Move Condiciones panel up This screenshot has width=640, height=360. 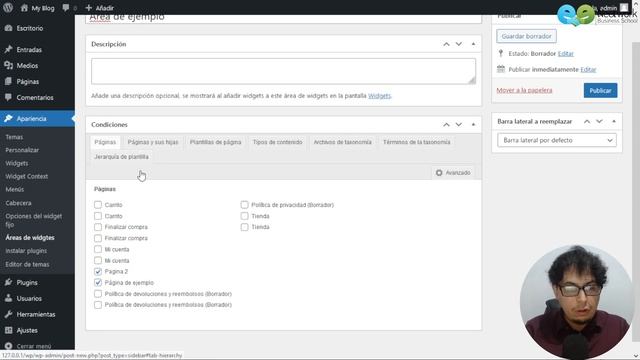coord(446,124)
